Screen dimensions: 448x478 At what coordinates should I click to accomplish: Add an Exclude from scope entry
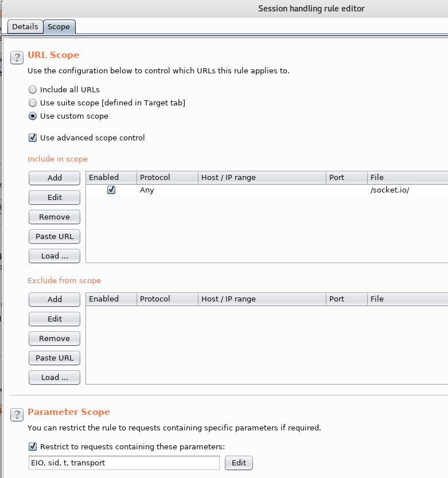[x=54, y=299]
